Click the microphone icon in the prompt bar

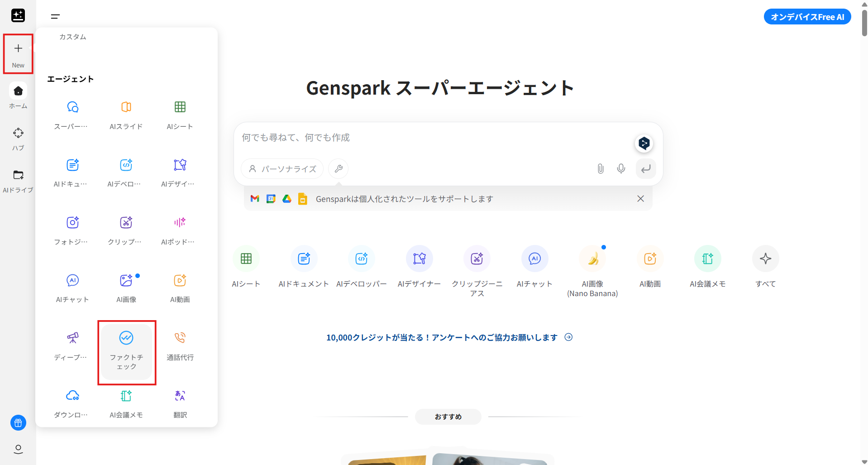pyautogui.click(x=620, y=168)
